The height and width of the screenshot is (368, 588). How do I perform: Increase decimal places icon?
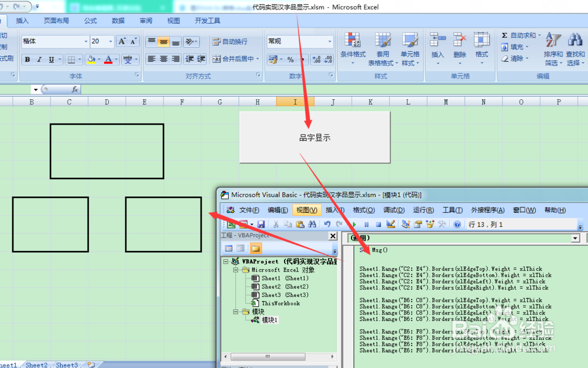(x=316, y=59)
